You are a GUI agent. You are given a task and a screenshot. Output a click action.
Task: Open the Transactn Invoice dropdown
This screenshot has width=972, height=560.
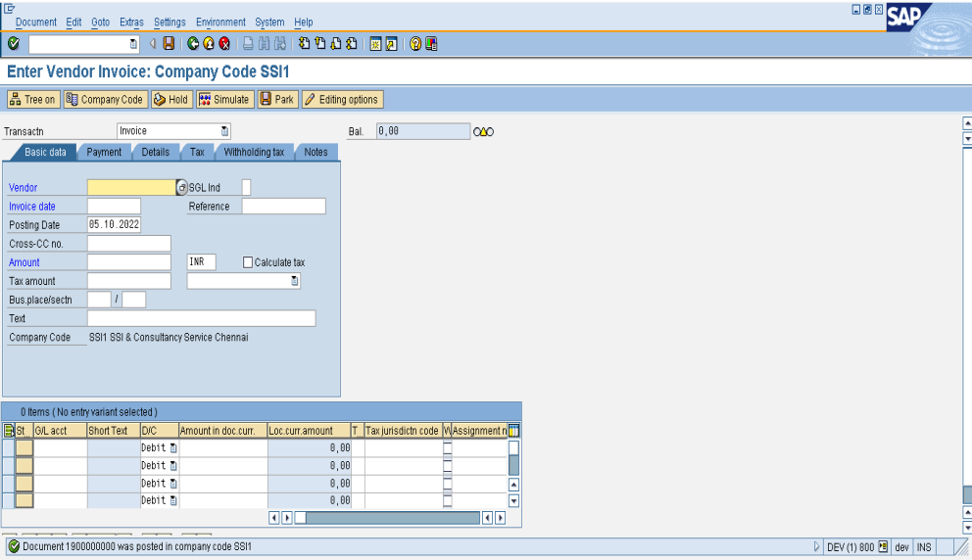tap(224, 131)
